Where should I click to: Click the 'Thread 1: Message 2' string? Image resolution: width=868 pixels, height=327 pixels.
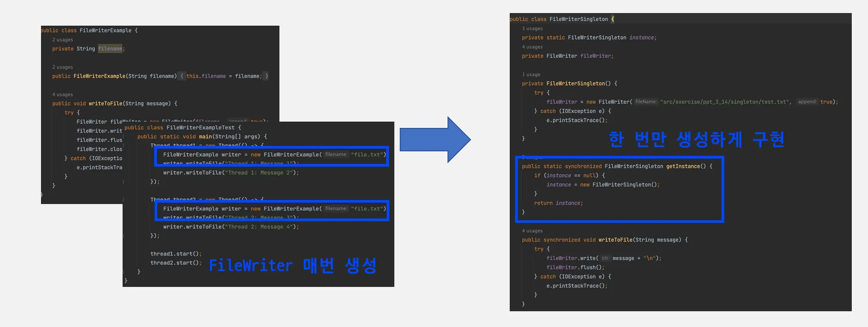pyautogui.click(x=259, y=173)
